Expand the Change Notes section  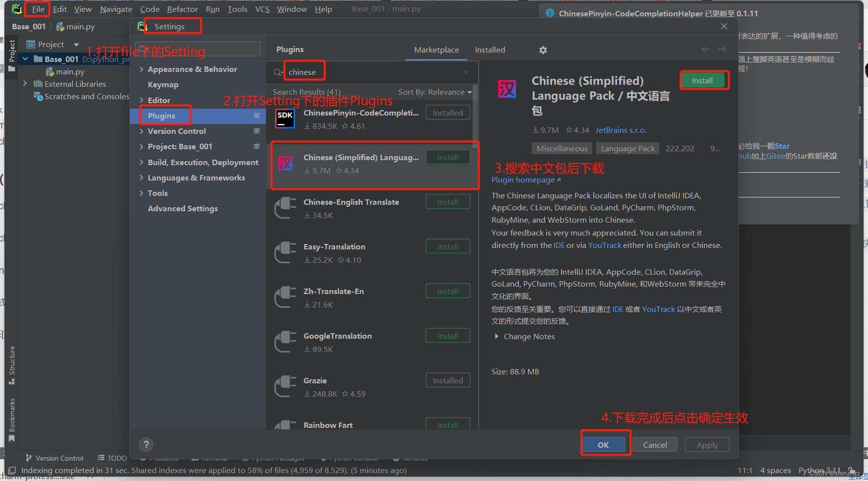[496, 336]
